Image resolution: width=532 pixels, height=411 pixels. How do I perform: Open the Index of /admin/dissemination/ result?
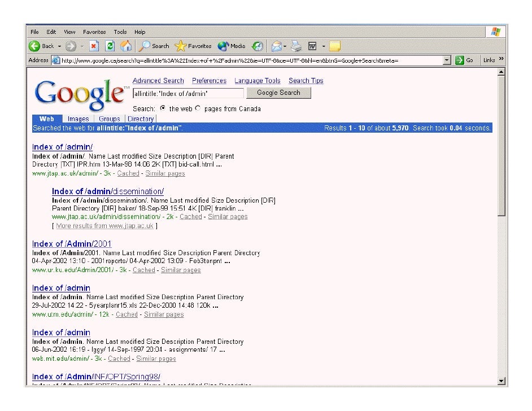click(108, 191)
